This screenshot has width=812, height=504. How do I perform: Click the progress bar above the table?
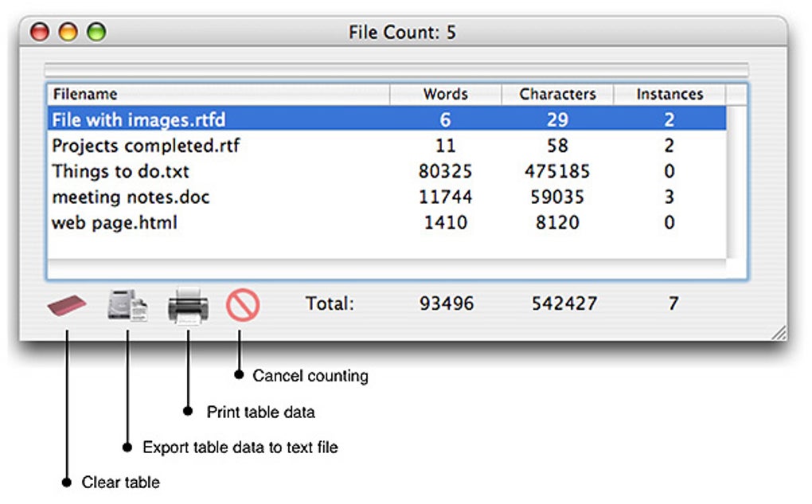click(x=396, y=69)
